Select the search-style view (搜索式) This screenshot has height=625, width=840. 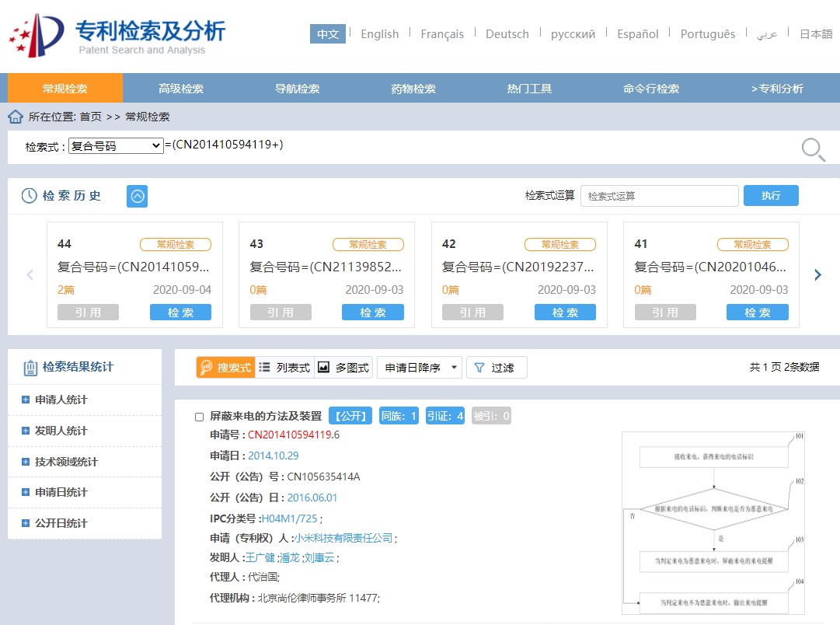pyautogui.click(x=225, y=368)
